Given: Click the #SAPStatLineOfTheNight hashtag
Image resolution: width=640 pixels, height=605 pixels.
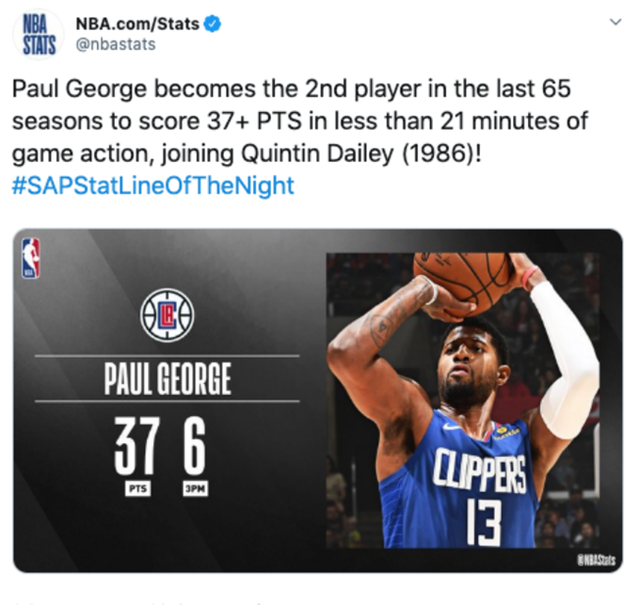Looking at the screenshot, I should [153, 186].
